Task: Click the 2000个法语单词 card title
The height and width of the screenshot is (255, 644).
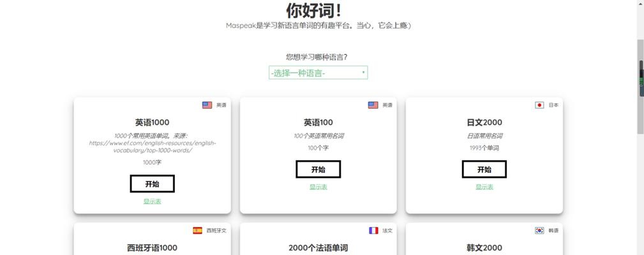Action: [x=318, y=247]
